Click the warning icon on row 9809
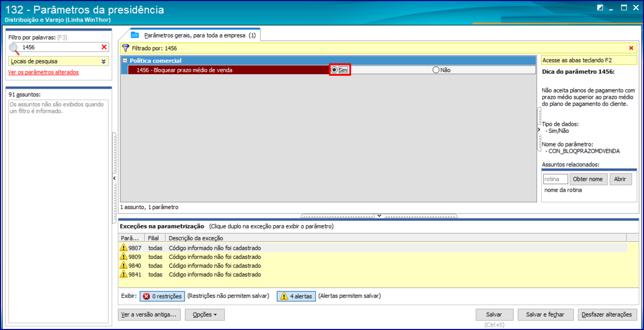The image size is (644, 330). tap(123, 256)
